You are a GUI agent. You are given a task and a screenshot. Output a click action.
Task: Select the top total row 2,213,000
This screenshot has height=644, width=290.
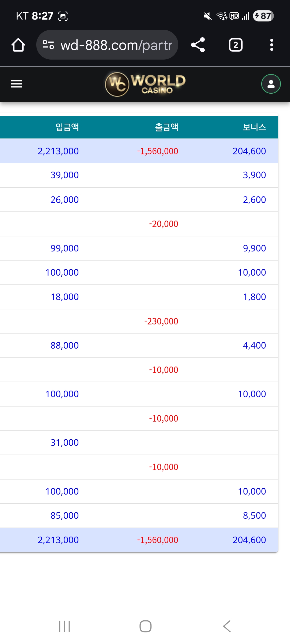(x=58, y=151)
